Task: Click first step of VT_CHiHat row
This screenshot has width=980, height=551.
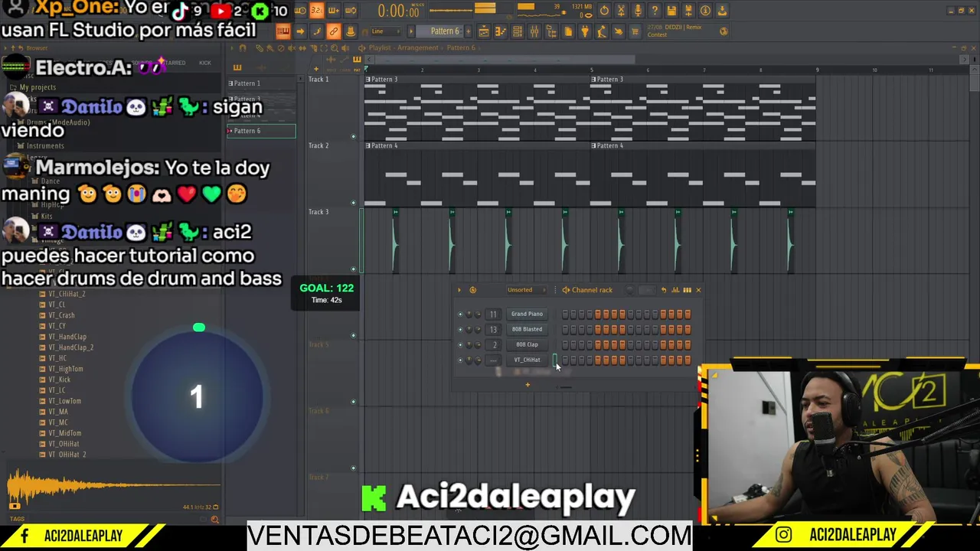Action: pos(565,360)
